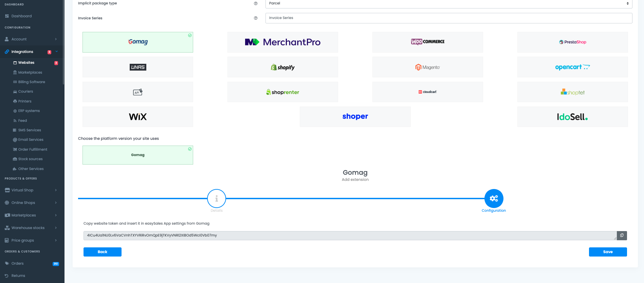
Task: Open Feed integrations
Action: tap(22, 120)
